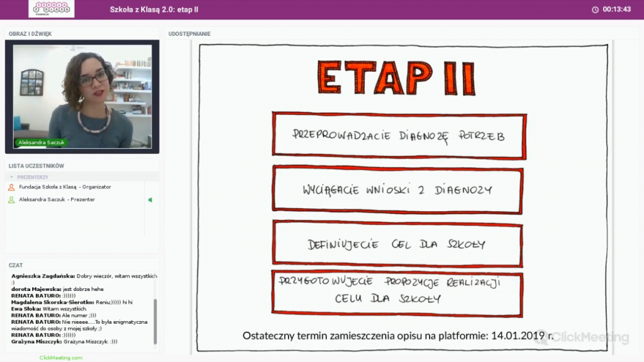Click the orange Organizator user icon
Viewport: 644px width, 362px height.
click(11, 187)
